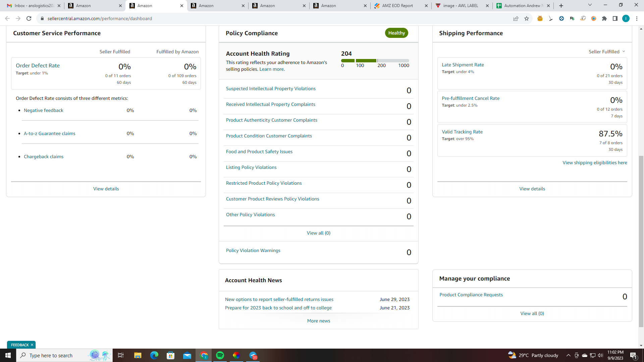Open the Windows notification center
The height and width of the screenshot is (362, 644).
click(x=634, y=355)
